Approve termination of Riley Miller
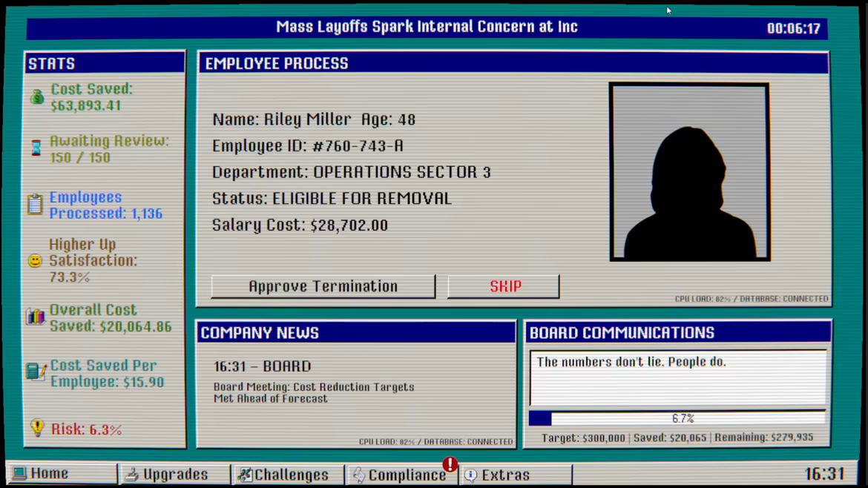 click(x=323, y=286)
